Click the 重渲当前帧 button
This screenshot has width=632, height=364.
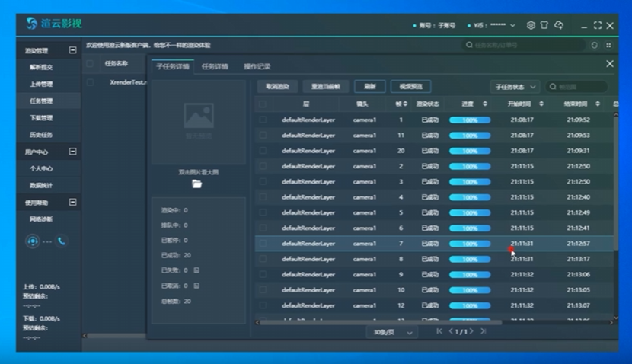coord(326,86)
